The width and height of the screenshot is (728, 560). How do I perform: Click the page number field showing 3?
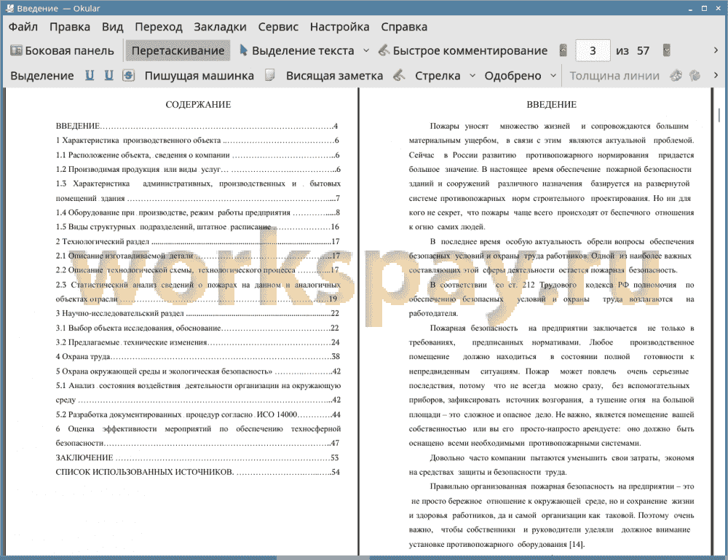pyautogui.click(x=593, y=51)
